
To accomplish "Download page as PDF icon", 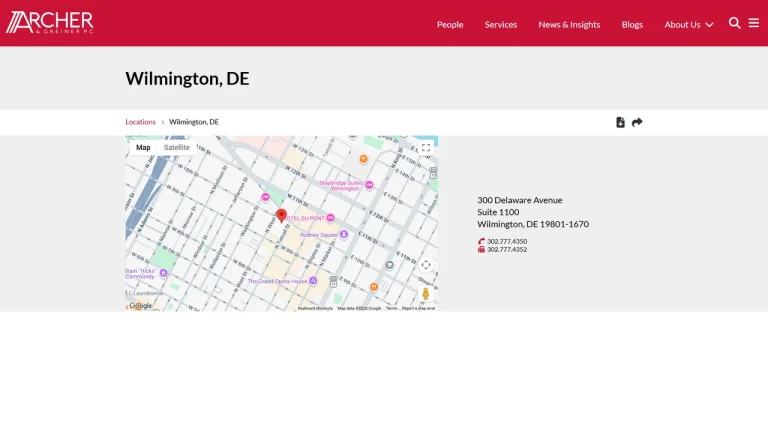I will tap(620, 122).
